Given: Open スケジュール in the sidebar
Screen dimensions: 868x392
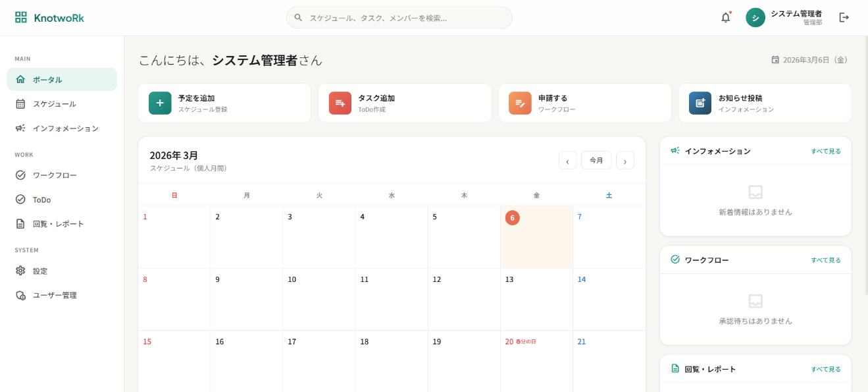Looking at the screenshot, I should (x=62, y=104).
